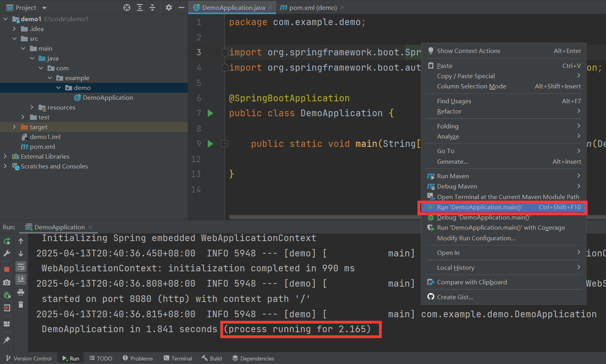Expand the .idea folder
606x364 pixels.
[14, 29]
